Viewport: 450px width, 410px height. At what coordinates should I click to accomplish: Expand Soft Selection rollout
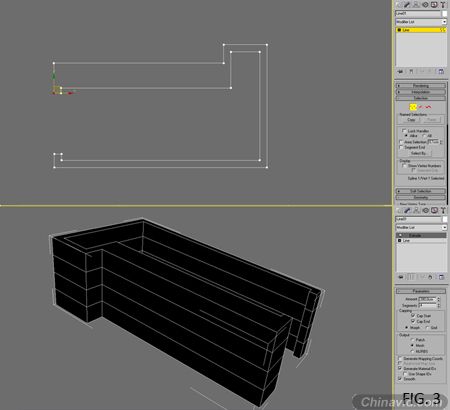click(421, 191)
